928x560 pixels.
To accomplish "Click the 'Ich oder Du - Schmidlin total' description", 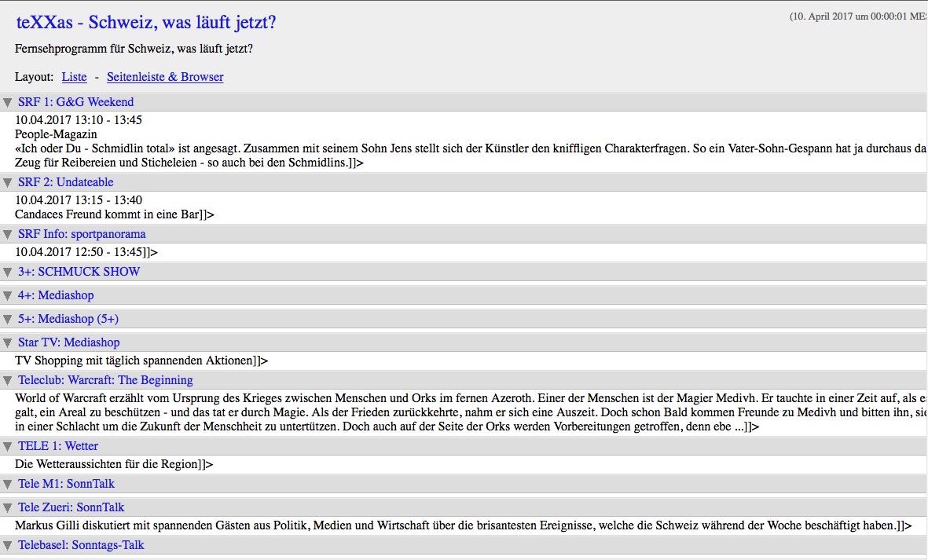I will (471, 156).
